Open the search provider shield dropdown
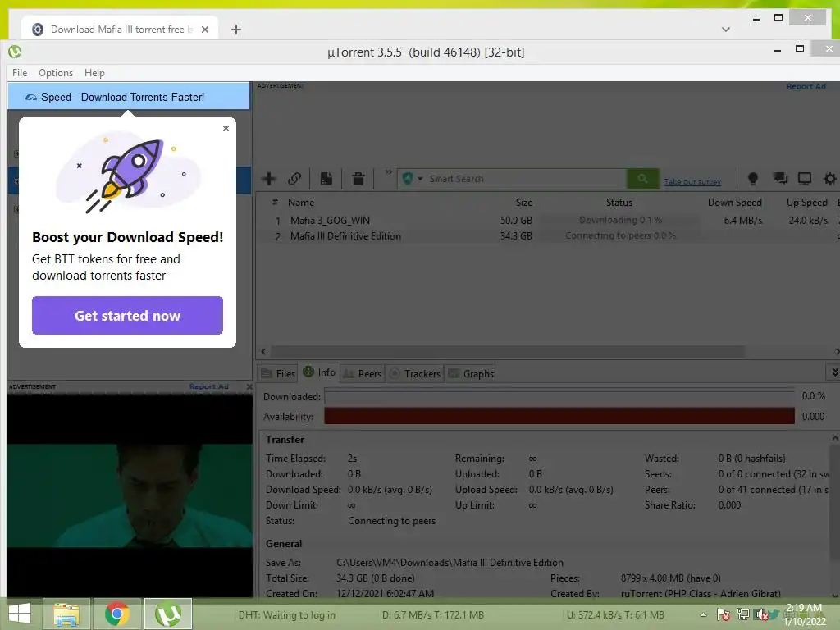This screenshot has height=630, width=840. pyautogui.click(x=412, y=179)
